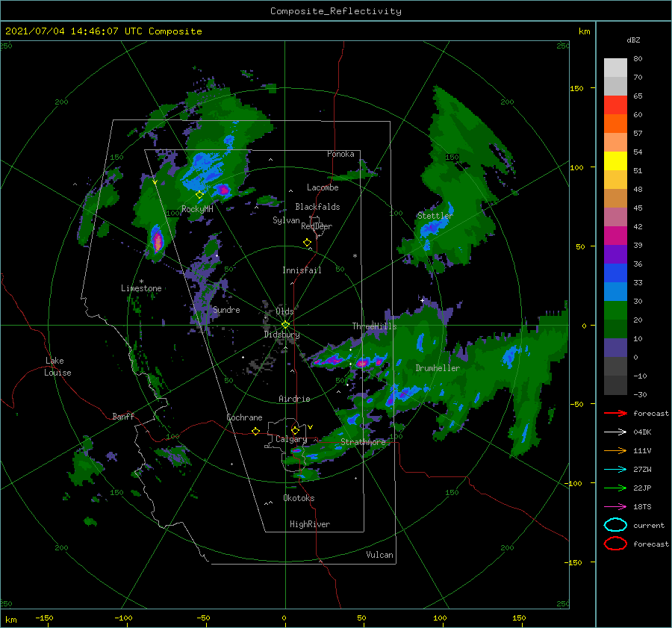Click the Blackfalds label

tap(317, 207)
